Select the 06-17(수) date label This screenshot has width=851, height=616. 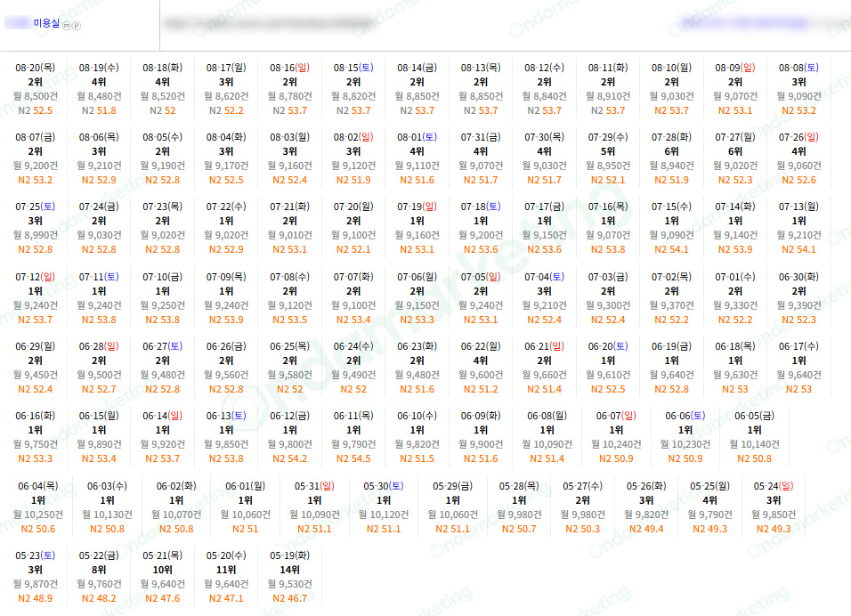pyautogui.click(x=798, y=346)
